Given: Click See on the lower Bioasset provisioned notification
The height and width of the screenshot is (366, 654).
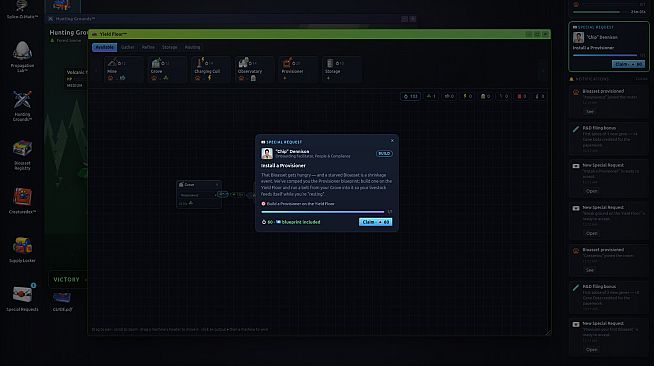Looking at the screenshot, I should (x=589, y=270).
